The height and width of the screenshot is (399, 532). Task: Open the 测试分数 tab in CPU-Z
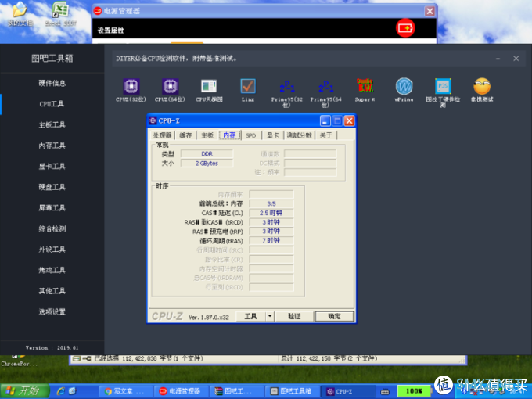click(x=299, y=135)
